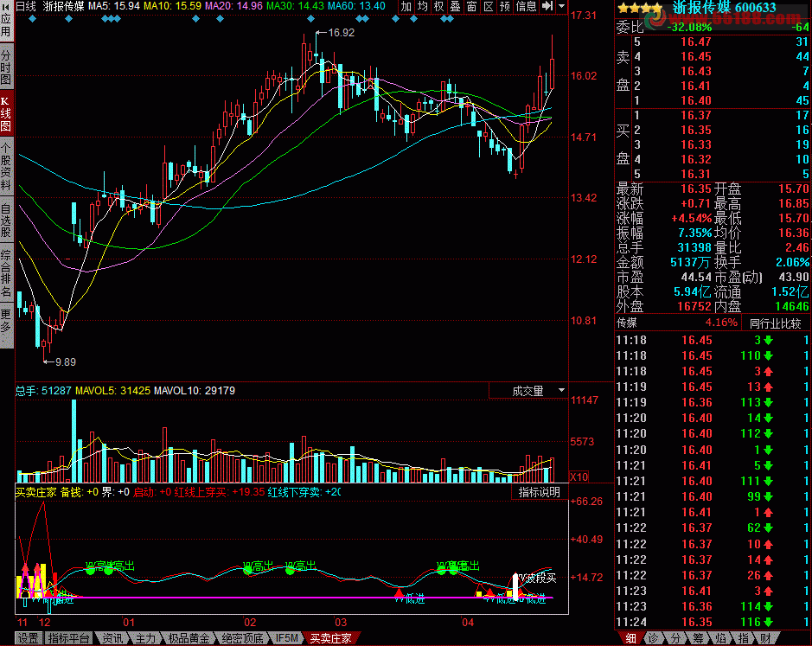Click the 11:19 16.36 113 trade tick row

click(x=712, y=402)
